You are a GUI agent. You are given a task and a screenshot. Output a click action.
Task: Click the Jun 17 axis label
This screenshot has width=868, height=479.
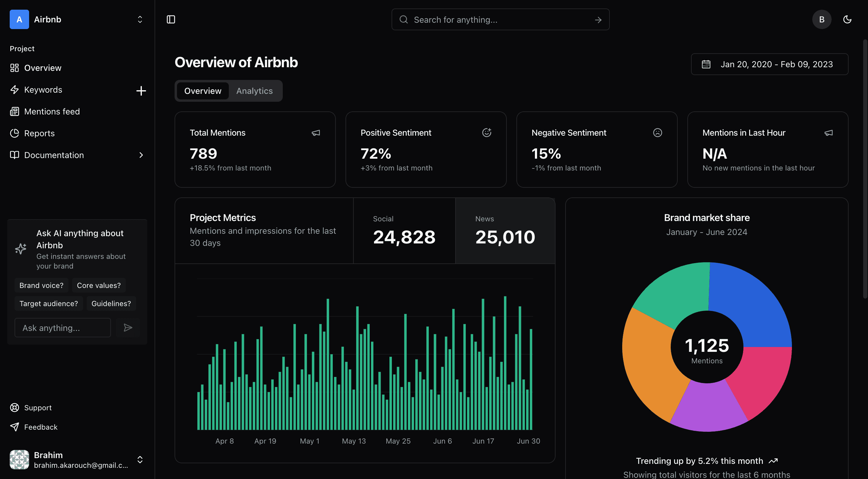coord(483,441)
